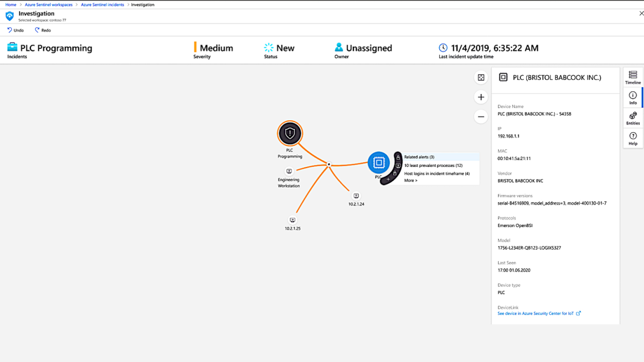The height and width of the screenshot is (362, 644).
Task: Select the 10.2.1.25 host node
Action: (293, 220)
